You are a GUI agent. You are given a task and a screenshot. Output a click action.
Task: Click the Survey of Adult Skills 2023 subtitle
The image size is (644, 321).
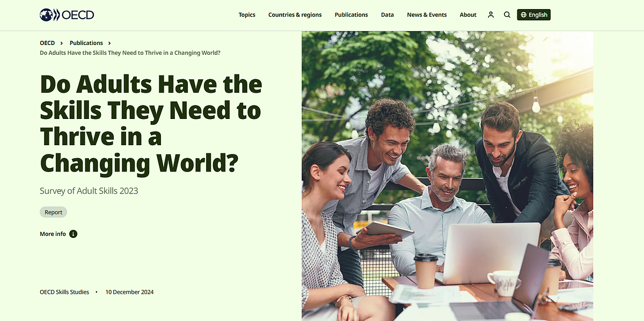(x=89, y=191)
